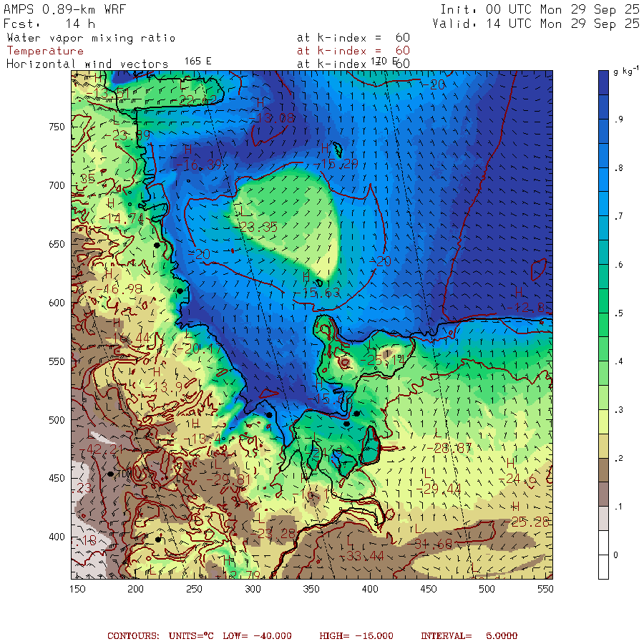
Task: Click the '-28.87' temperature label
Action: pyautogui.click(x=449, y=448)
